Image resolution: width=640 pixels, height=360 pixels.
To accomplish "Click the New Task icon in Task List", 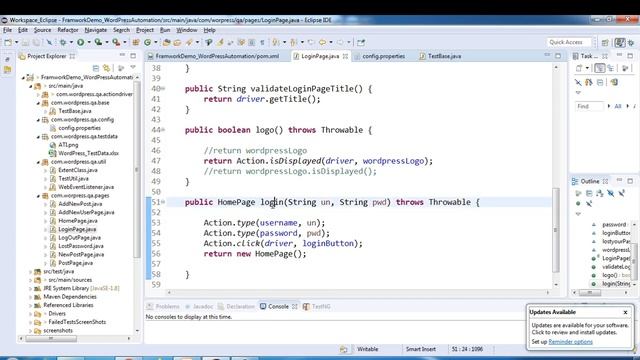I will click(x=579, y=69).
